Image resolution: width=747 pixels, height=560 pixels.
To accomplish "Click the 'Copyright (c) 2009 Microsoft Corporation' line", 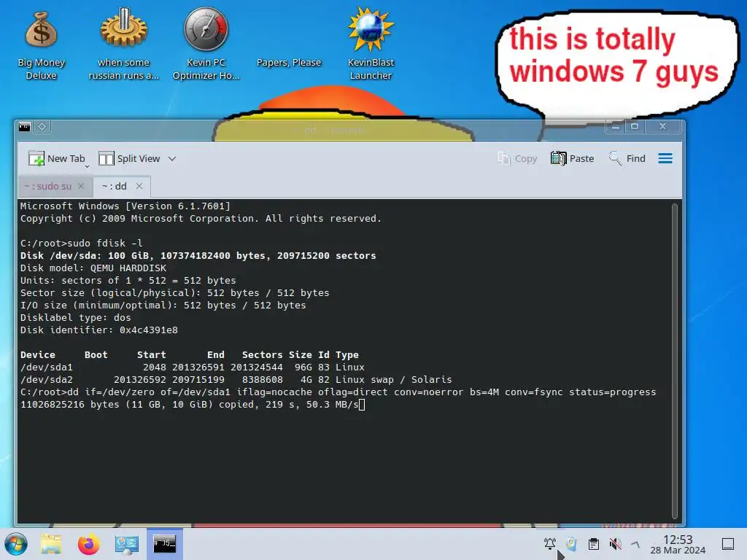I will (201, 219).
